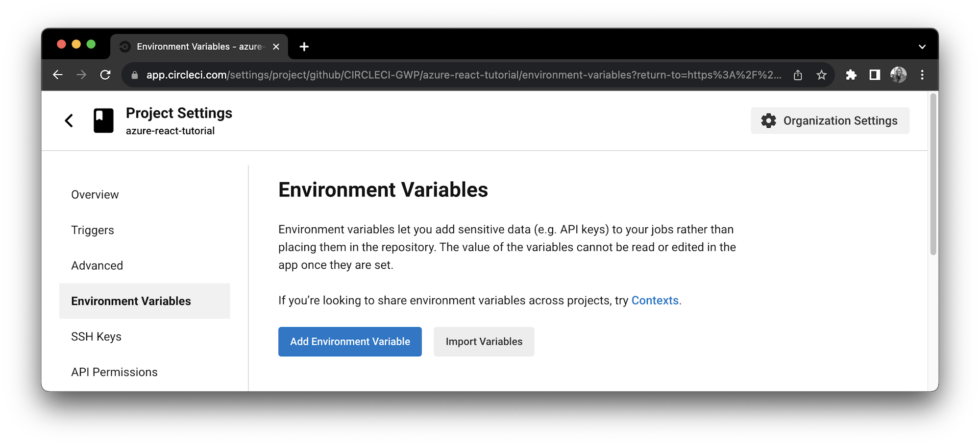Image resolution: width=980 pixels, height=446 pixels.
Task: Click the Project Settings book icon
Action: click(103, 120)
